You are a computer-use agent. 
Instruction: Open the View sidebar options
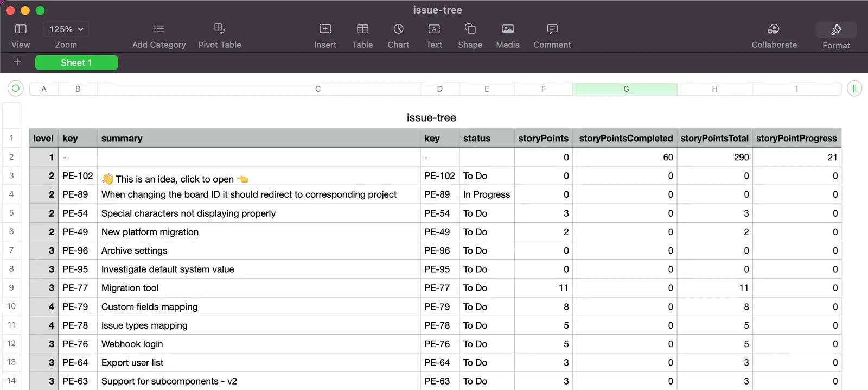[x=21, y=29]
